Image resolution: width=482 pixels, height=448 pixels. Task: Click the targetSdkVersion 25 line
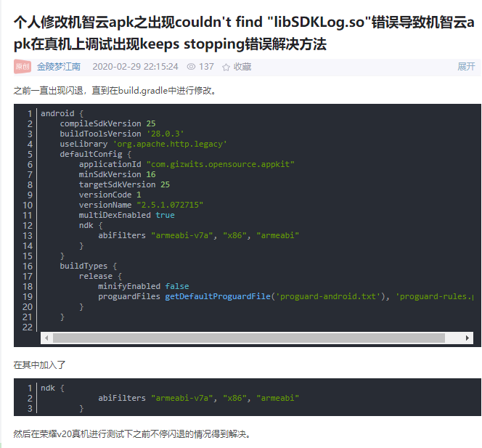point(124,184)
